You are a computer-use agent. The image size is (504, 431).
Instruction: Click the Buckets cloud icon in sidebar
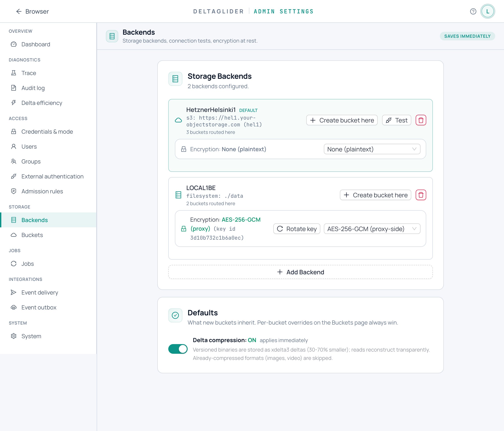pyautogui.click(x=14, y=235)
